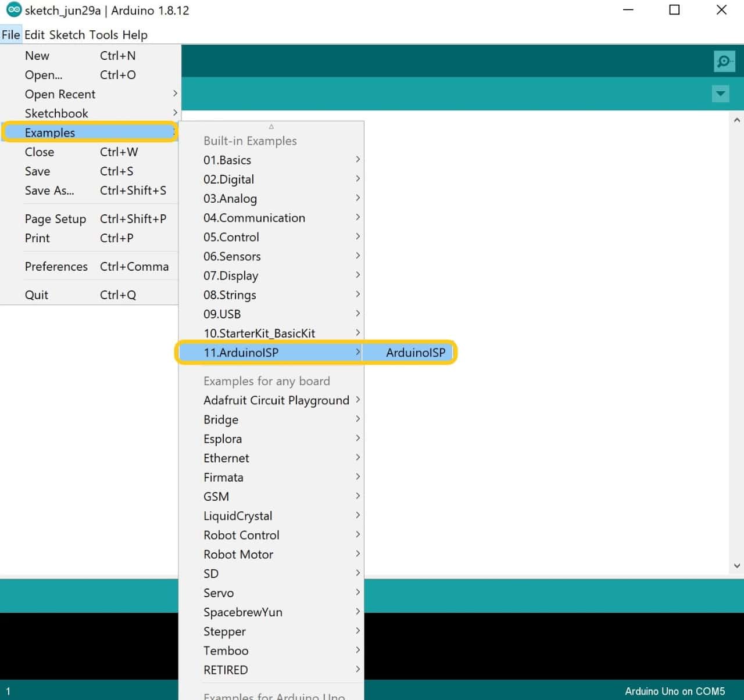Expand the 05.Control examples
744x700 pixels.
[x=271, y=237]
